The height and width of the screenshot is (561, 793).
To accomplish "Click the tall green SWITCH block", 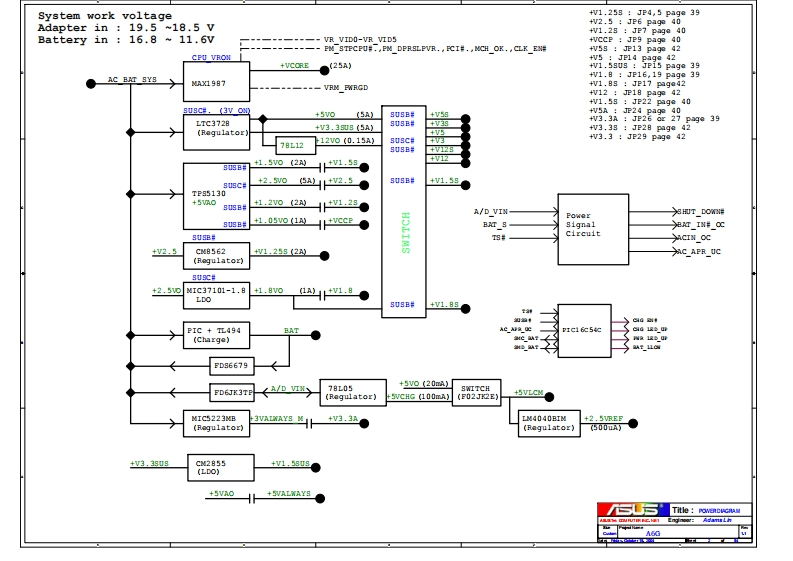I will 405,215.
